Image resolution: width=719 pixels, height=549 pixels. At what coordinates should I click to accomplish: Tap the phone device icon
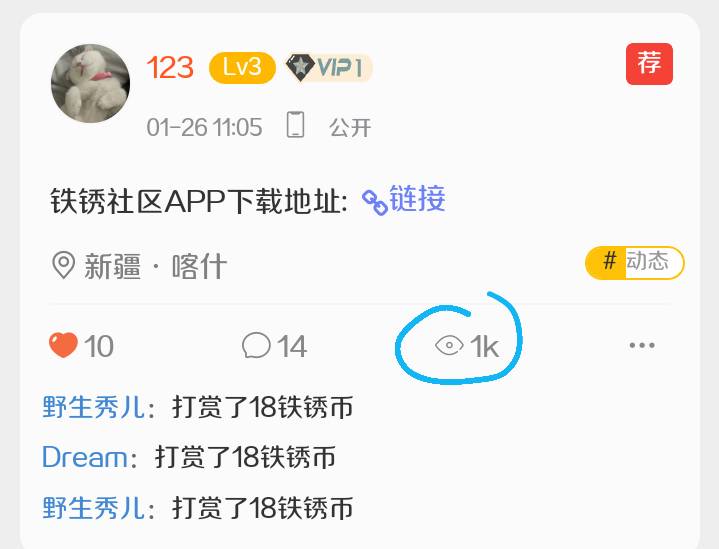pyautogui.click(x=295, y=124)
